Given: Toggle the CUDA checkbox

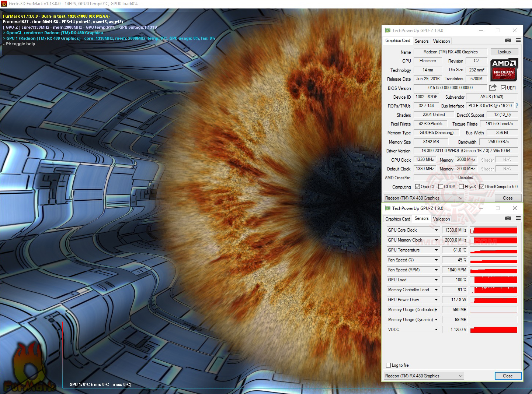Looking at the screenshot, I should click(441, 187).
